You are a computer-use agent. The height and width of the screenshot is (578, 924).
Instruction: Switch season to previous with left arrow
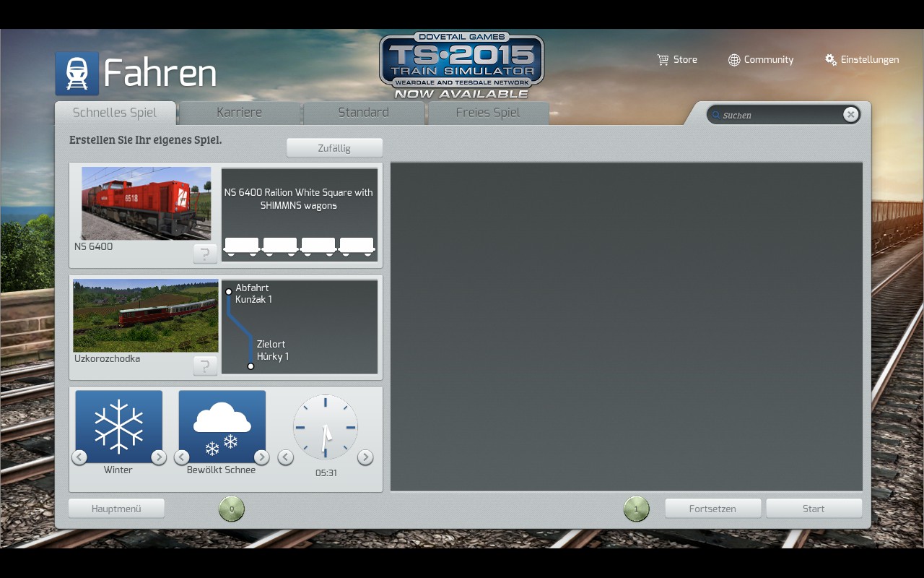pyautogui.click(x=79, y=457)
